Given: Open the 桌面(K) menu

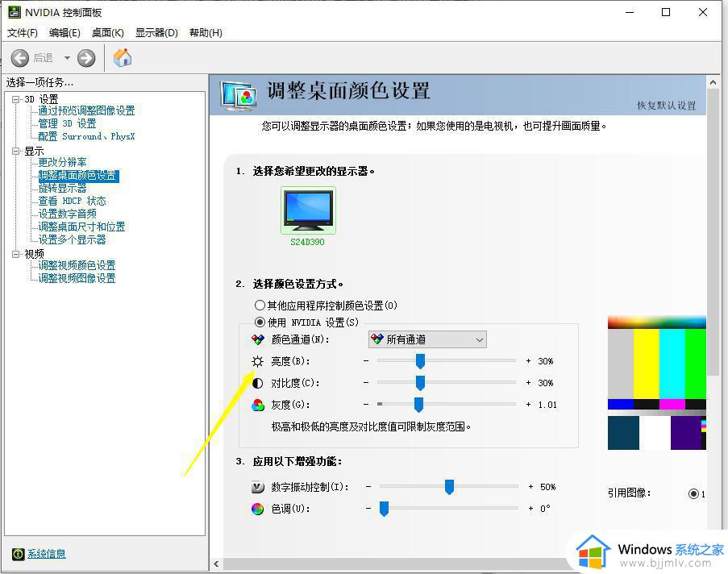Looking at the screenshot, I should [x=107, y=33].
